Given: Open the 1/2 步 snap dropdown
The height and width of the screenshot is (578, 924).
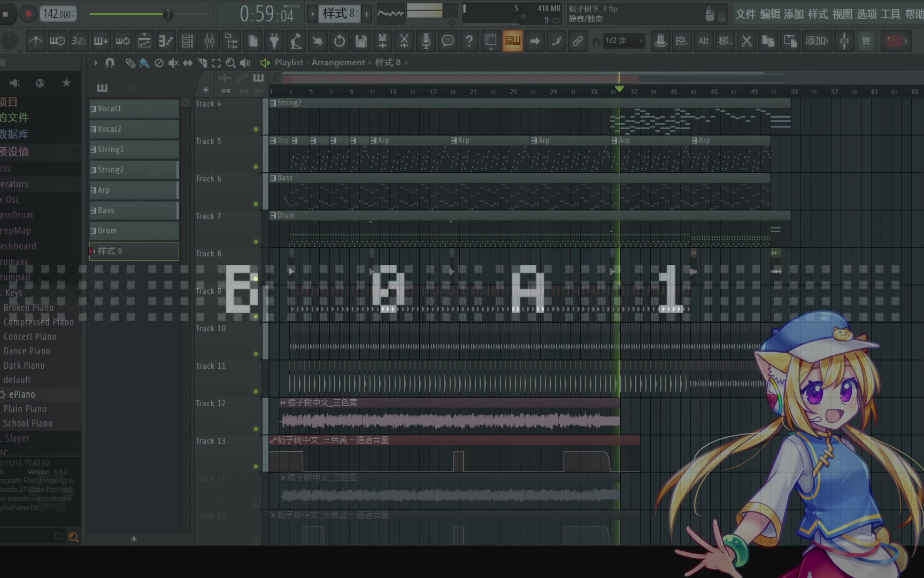Looking at the screenshot, I should [x=623, y=41].
